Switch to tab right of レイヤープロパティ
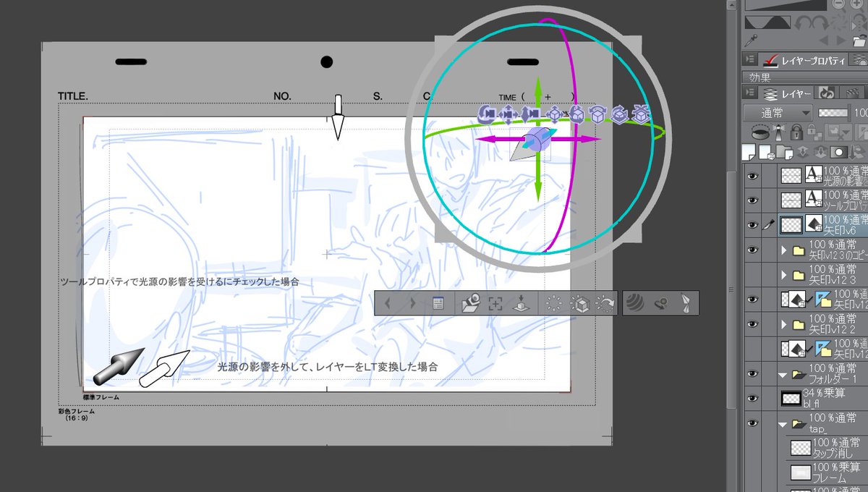Viewport: 868px width, 492px height. (858, 61)
